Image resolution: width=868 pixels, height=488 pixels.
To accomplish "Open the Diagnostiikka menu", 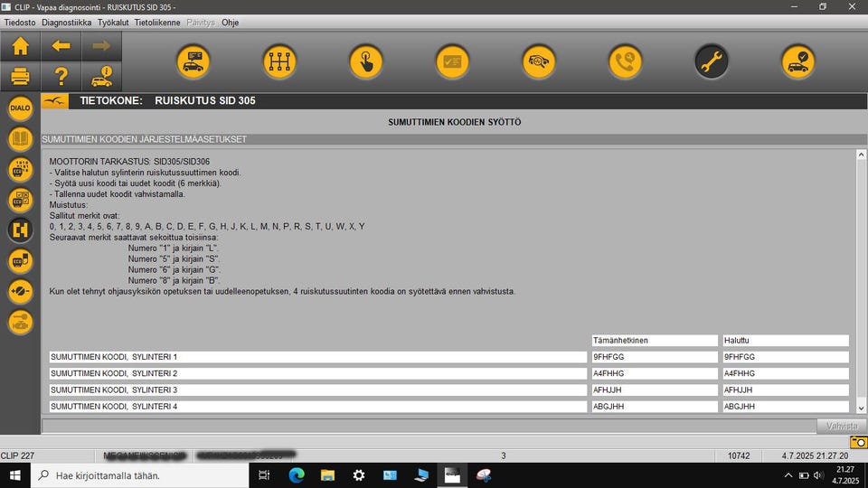I will (66, 23).
